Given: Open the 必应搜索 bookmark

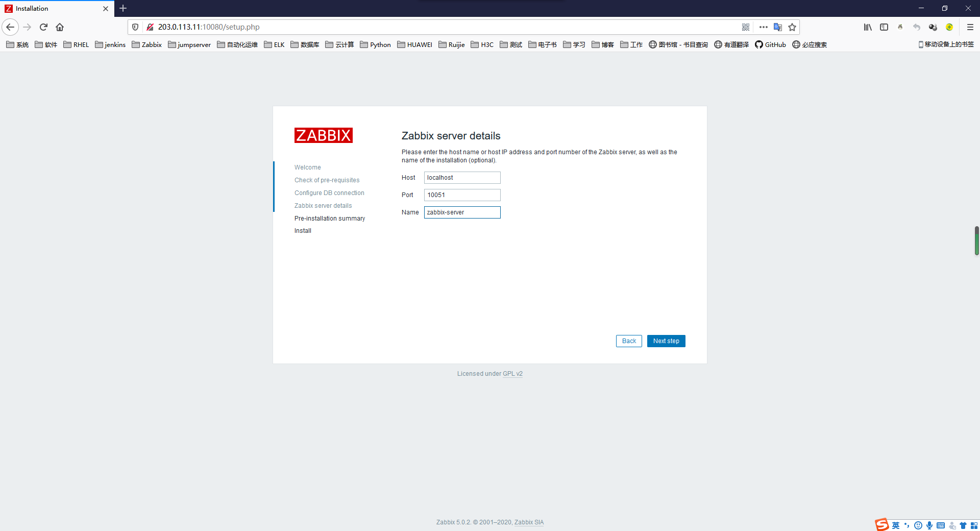Looking at the screenshot, I should pyautogui.click(x=810, y=44).
